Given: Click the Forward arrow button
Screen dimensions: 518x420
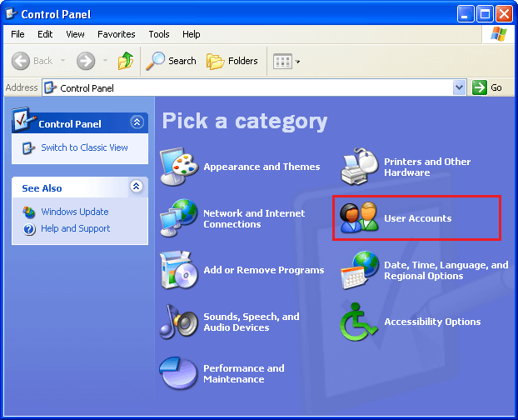Looking at the screenshot, I should coord(86,61).
